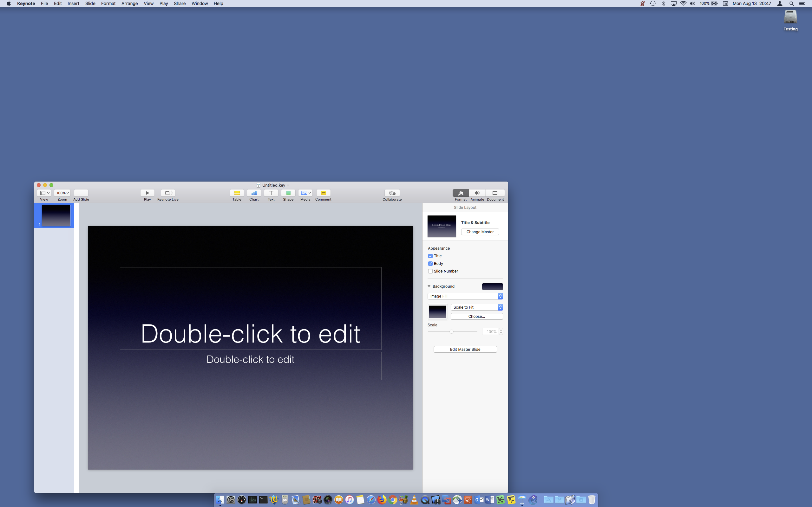Screen dimensions: 812x507
Task: Collapse the Background section
Action: click(x=429, y=286)
